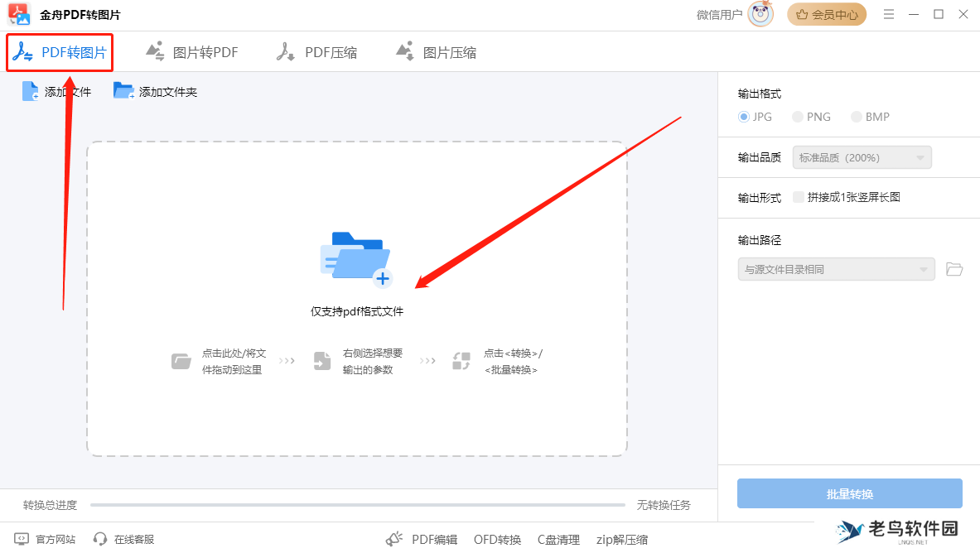
Task: Select BMP output format
Action: pyautogui.click(x=855, y=117)
